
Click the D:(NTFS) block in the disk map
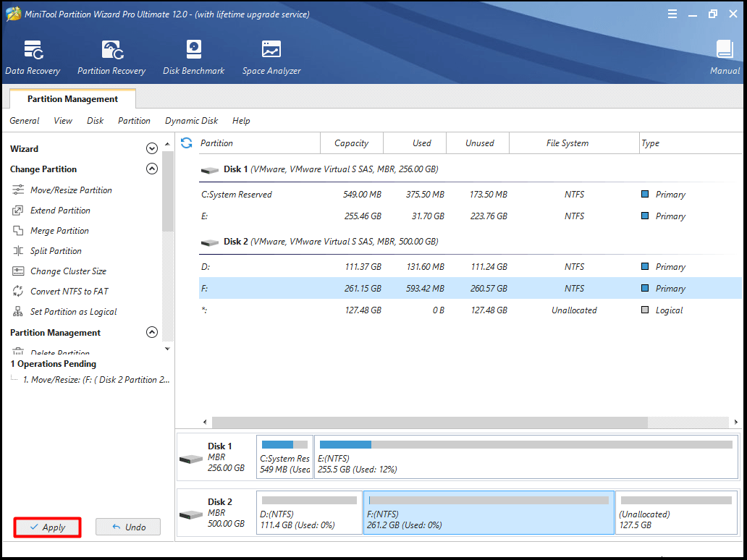tap(309, 513)
